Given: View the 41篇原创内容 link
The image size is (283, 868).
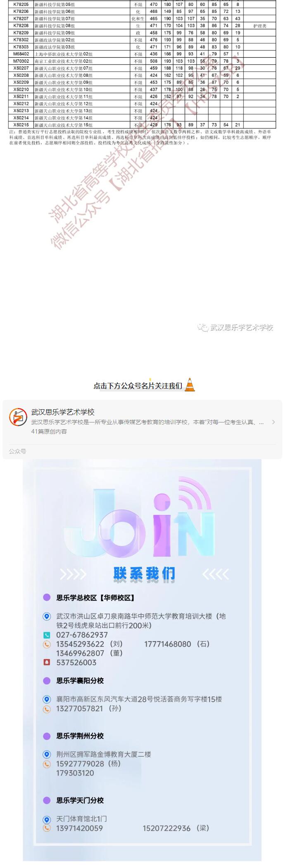Looking at the screenshot, I should coord(49,432).
